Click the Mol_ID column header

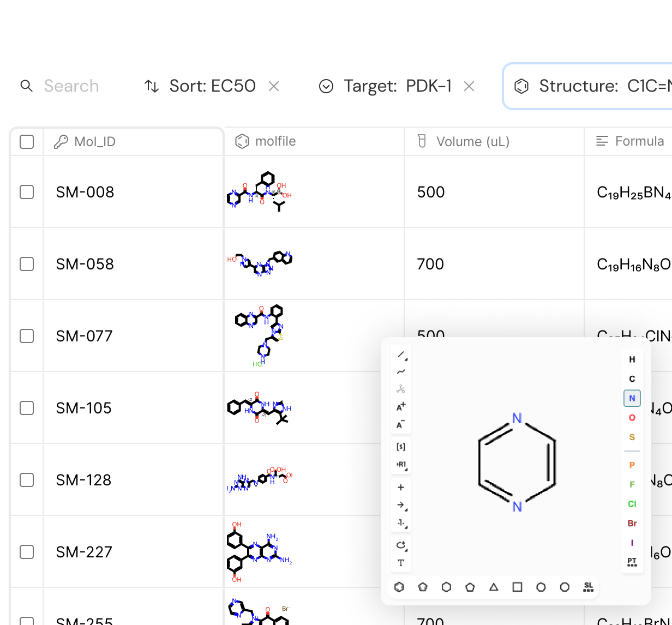[95, 142]
